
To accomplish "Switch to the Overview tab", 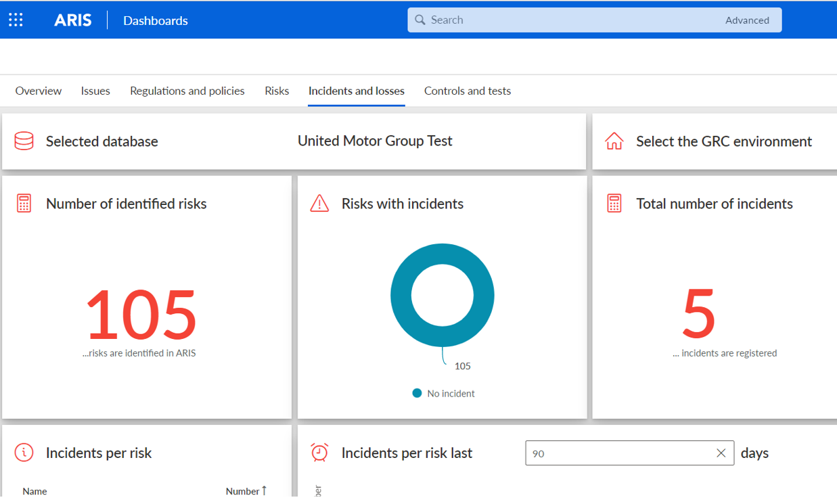I will coord(38,91).
